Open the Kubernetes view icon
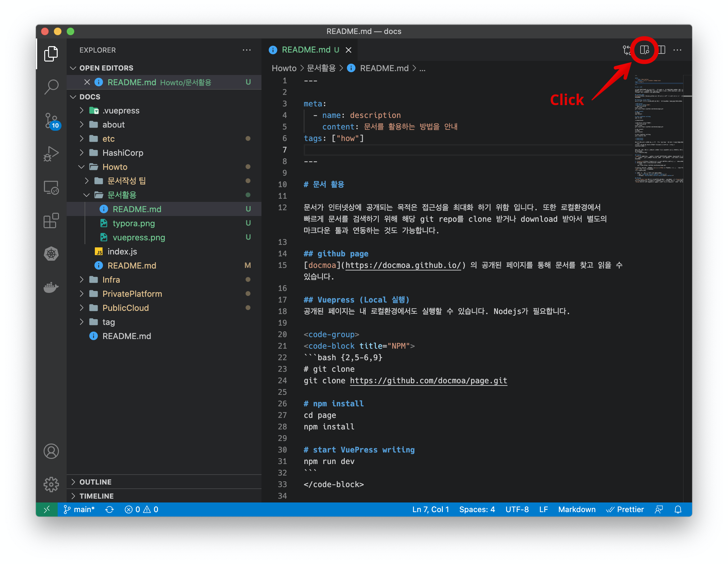This screenshot has width=728, height=564. click(51, 254)
